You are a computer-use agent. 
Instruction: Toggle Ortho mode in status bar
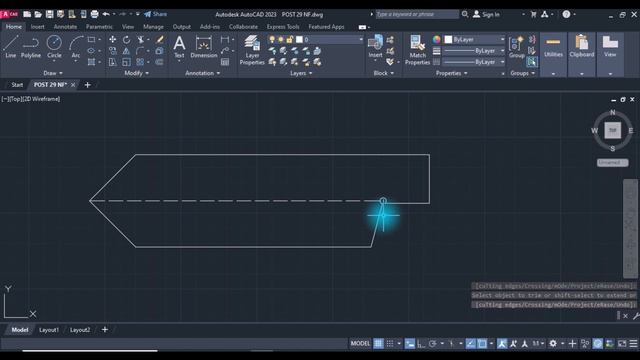coord(421,344)
